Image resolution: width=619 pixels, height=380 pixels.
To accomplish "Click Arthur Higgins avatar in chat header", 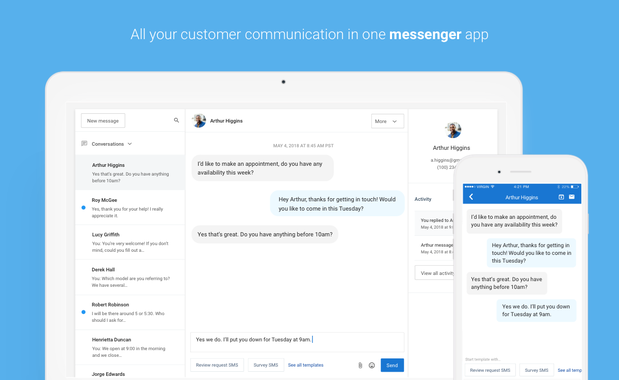I will point(199,121).
